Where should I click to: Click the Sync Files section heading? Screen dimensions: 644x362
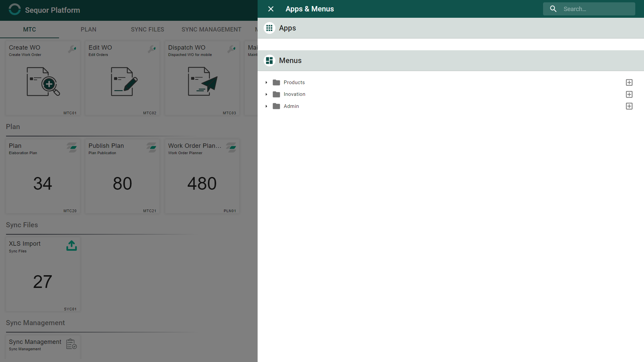click(x=22, y=225)
